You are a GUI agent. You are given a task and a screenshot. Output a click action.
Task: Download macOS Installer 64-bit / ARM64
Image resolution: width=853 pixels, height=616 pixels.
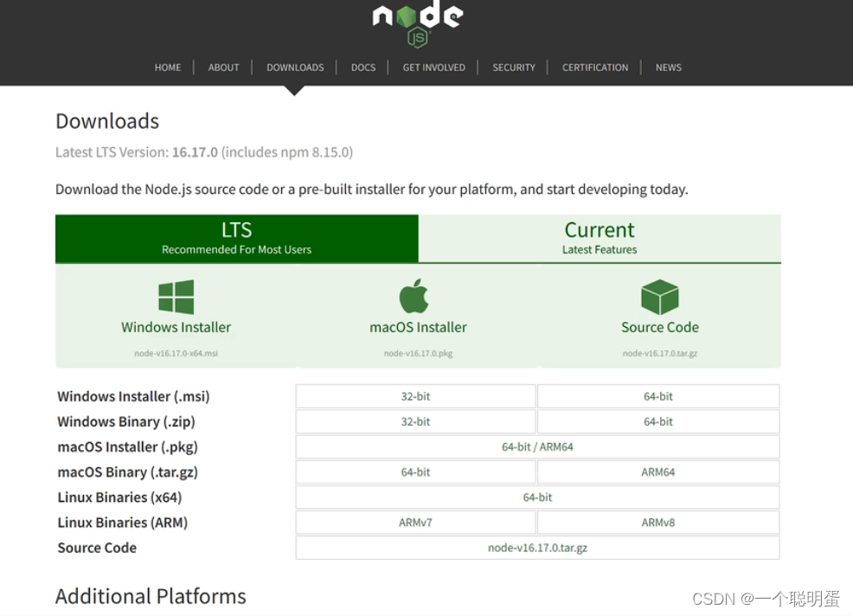click(537, 446)
